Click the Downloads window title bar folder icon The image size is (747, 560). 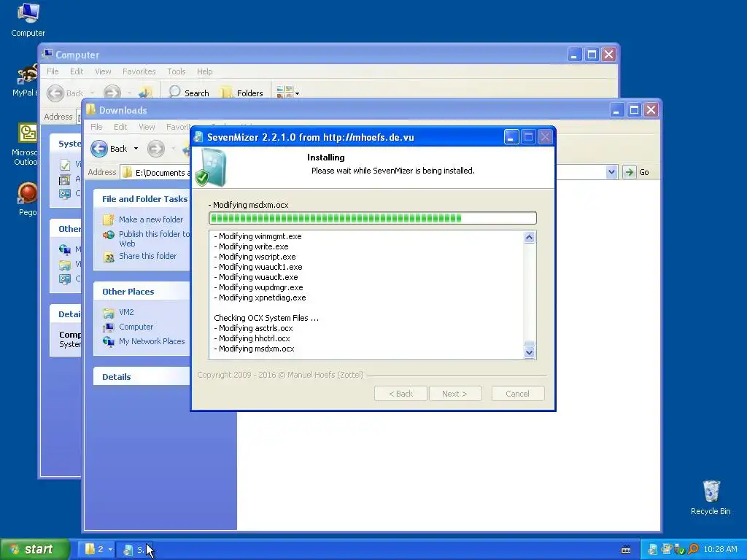click(x=90, y=110)
